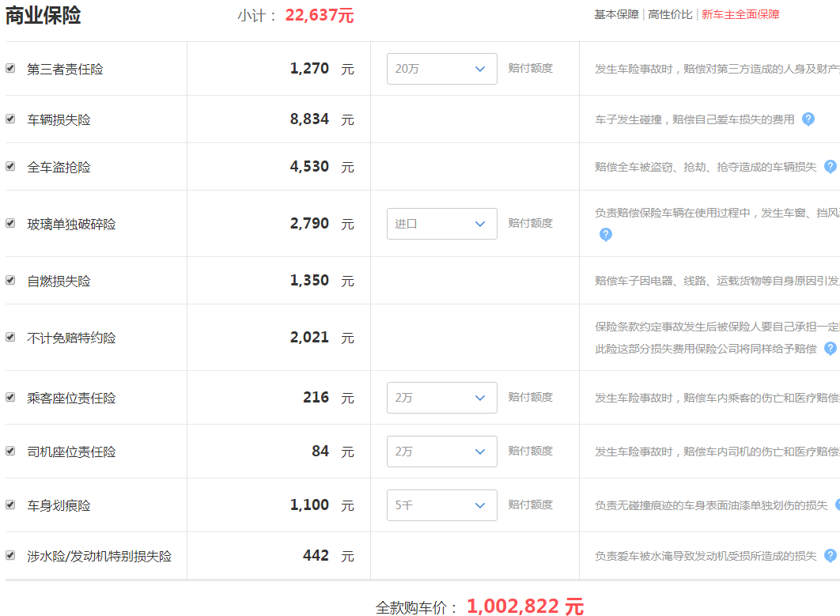The height and width of the screenshot is (616, 840).
Task: Click 不计免赔特约险 label text
Action: 71,338
